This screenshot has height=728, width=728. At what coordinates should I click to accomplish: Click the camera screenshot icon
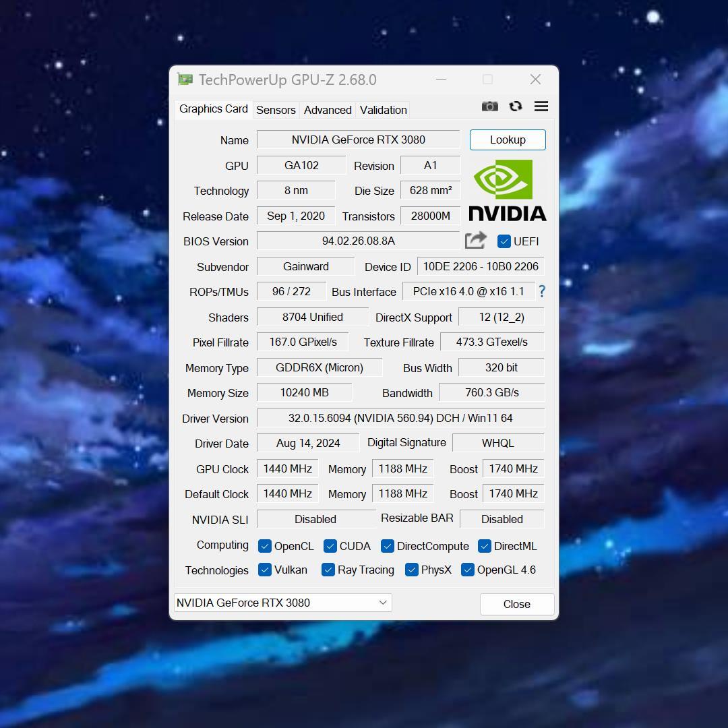click(x=490, y=106)
